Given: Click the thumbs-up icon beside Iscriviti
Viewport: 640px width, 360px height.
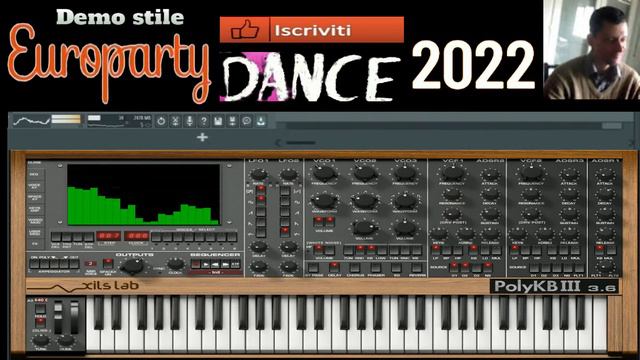Looking at the screenshot, I should [245, 30].
